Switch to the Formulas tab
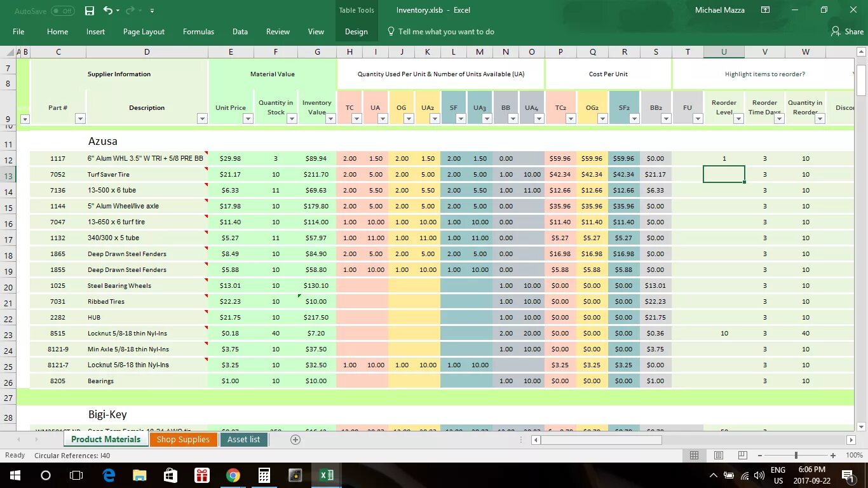This screenshot has width=868, height=488. [x=198, y=32]
